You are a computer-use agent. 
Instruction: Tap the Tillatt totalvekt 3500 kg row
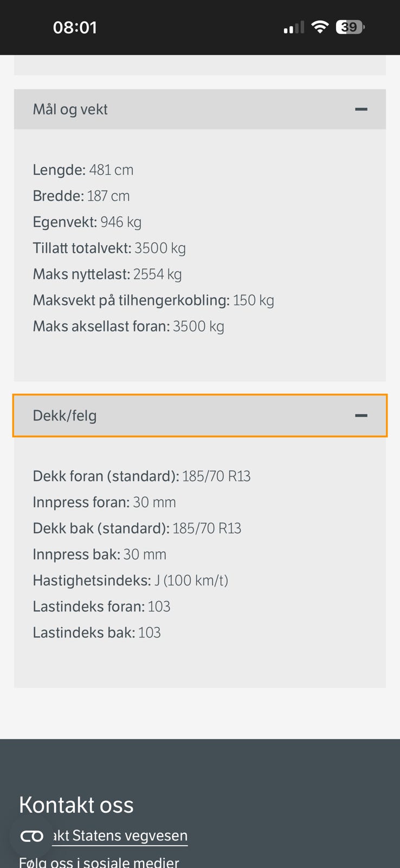coord(109,248)
